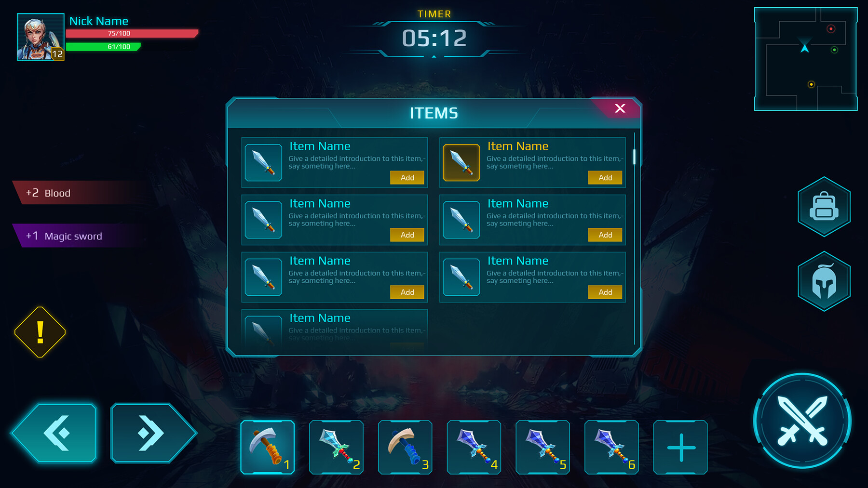
Task: Click the ITEMS panel scrollbar thumb
Action: point(634,157)
